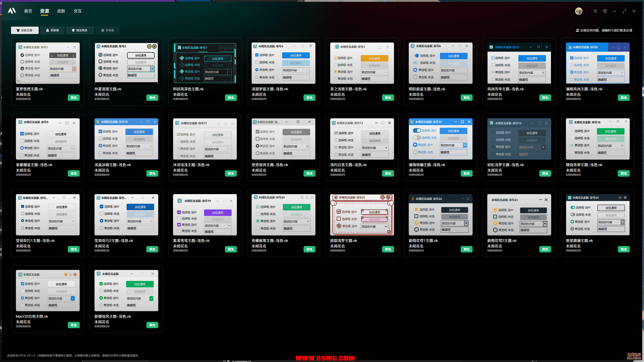Viewport: 644px width, 362px height.
Task: Click the shield icon on 验证登录 tab
Action: (73, 30)
